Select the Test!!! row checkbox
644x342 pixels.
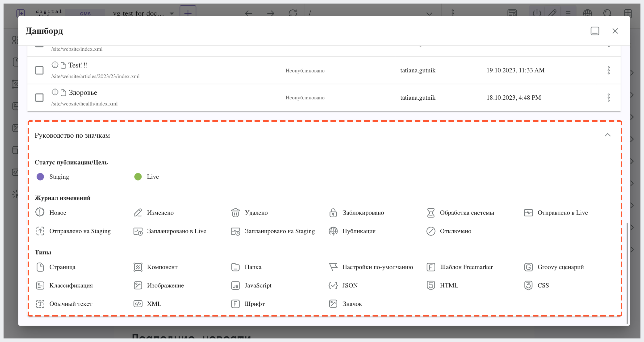point(39,70)
